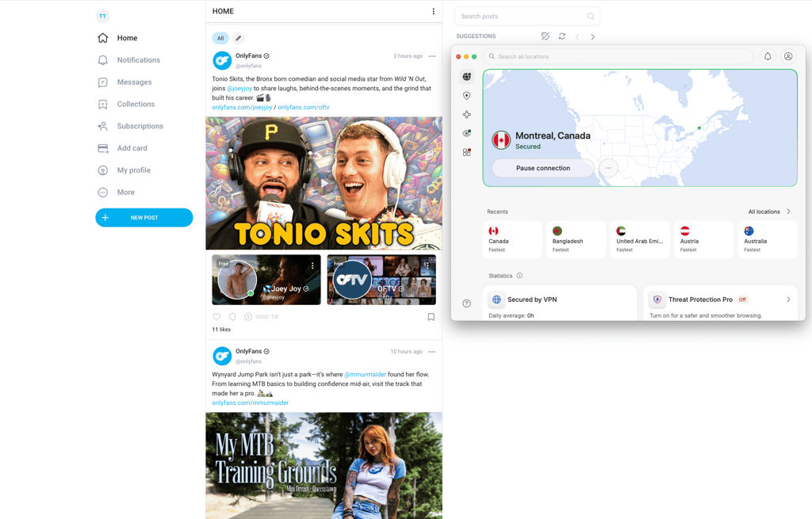Screen dimensions: 812x519
Task: Connect to United Arab Emirates recent location
Action: point(640,239)
